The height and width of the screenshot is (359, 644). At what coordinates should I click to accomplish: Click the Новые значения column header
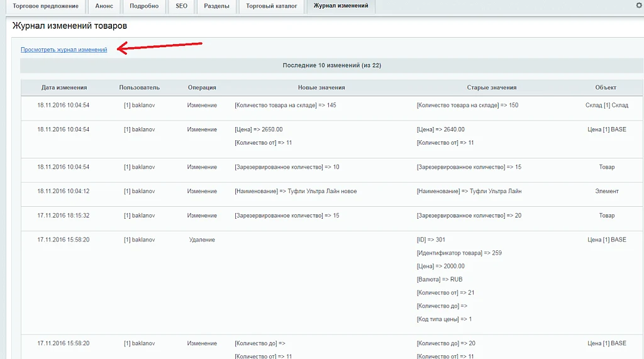click(321, 87)
